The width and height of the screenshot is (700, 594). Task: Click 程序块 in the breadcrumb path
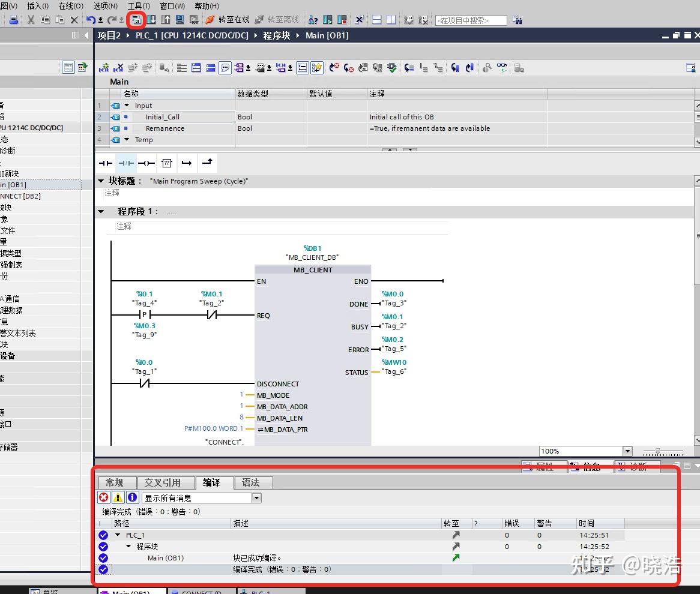point(277,35)
